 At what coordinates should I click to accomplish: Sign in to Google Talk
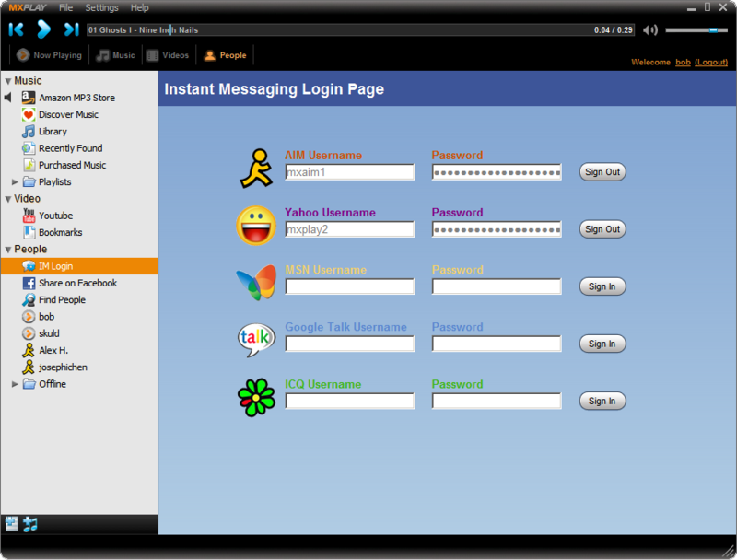[602, 344]
